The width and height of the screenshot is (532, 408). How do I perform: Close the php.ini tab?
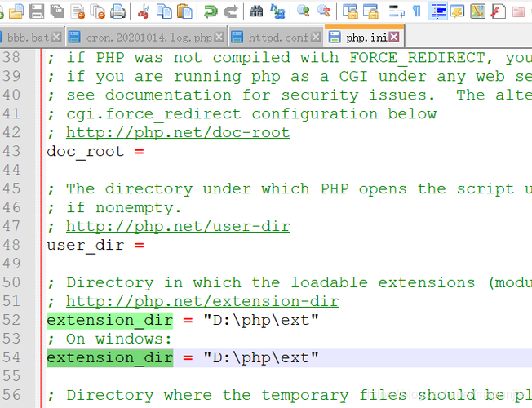coord(394,37)
